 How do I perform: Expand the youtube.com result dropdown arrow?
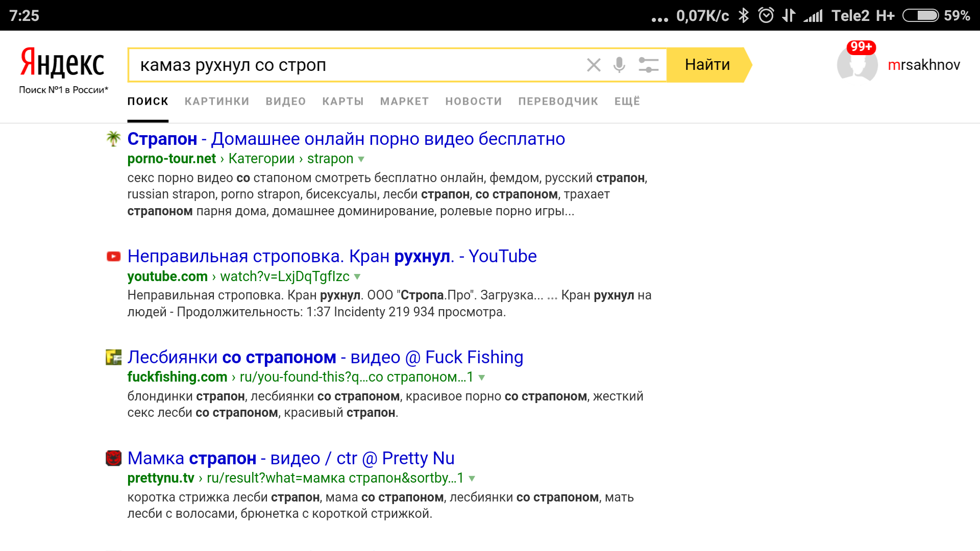coord(357,277)
